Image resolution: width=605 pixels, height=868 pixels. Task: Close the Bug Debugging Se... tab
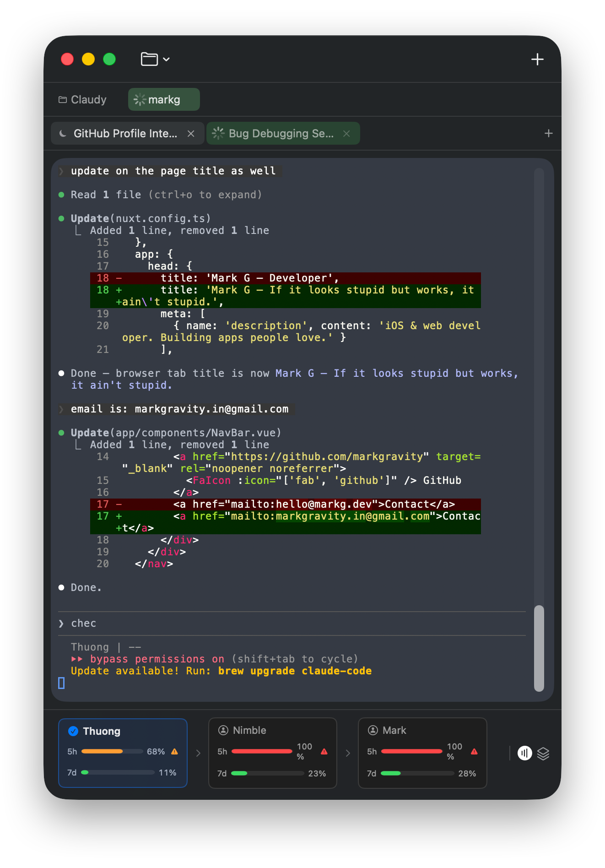(346, 134)
